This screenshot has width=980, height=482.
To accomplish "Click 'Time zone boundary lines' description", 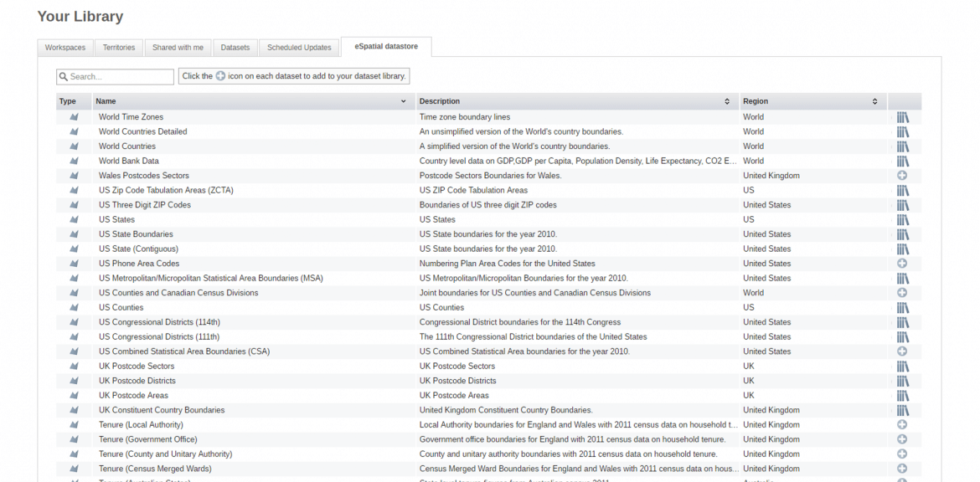I will click(x=464, y=117).
